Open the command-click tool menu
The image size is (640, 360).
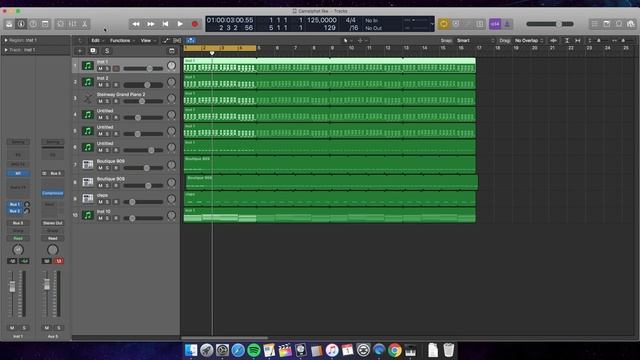tap(362, 40)
